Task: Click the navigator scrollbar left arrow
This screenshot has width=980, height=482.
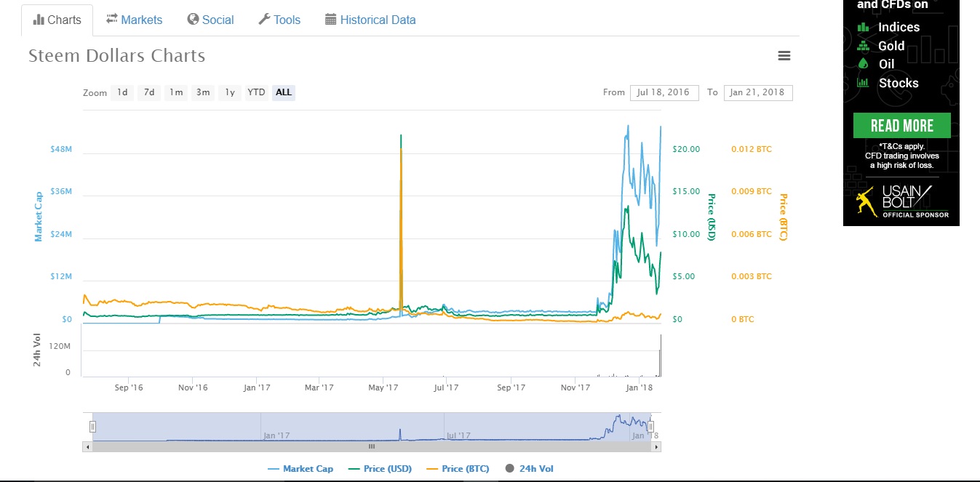Action: [88, 446]
